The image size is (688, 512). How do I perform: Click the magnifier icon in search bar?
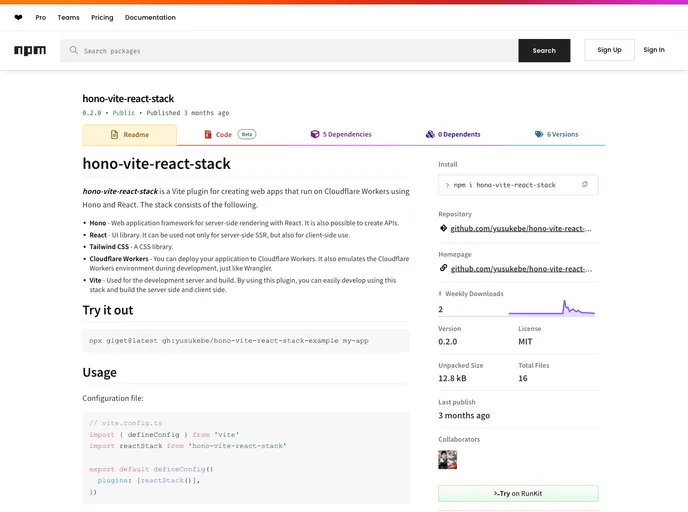click(x=74, y=50)
